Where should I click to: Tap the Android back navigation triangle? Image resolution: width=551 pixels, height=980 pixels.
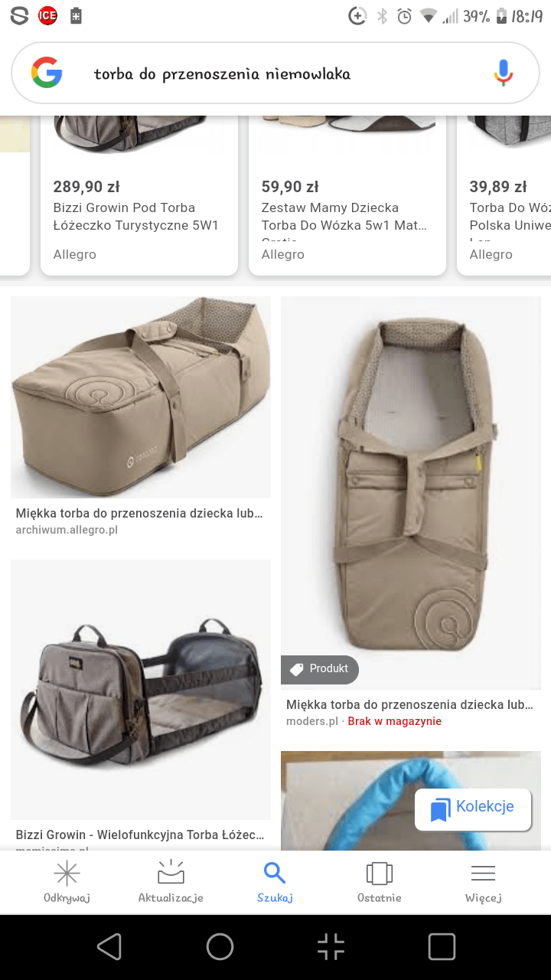(109, 947)
